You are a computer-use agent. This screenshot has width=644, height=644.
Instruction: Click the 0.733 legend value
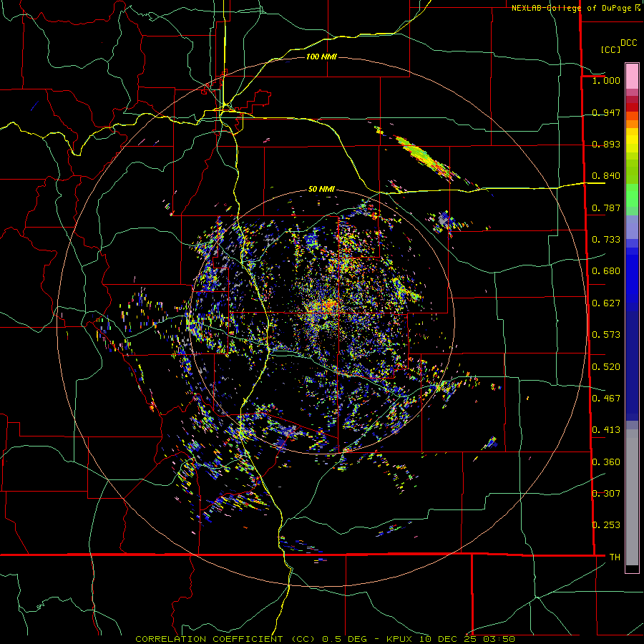pyautogui.click(x=606, y=240)
